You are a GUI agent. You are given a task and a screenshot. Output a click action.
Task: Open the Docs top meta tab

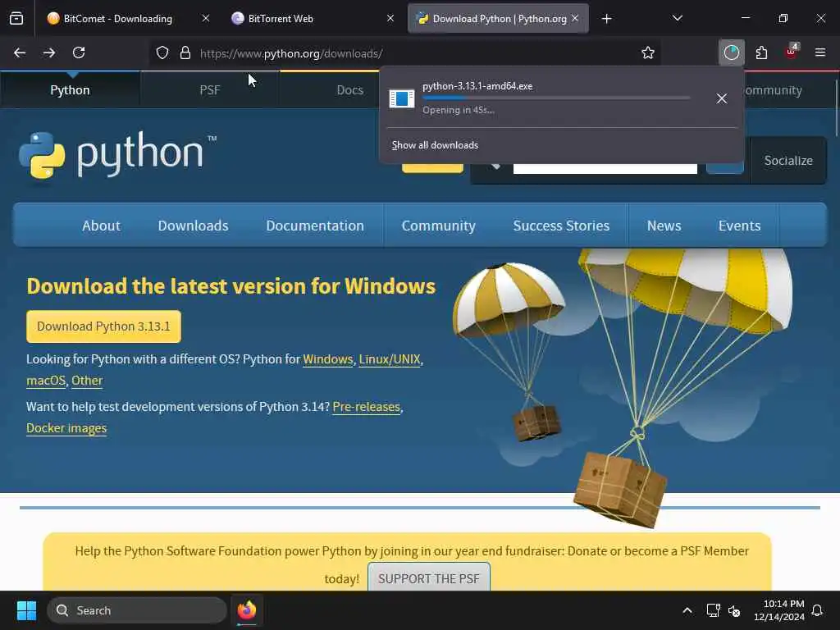pyautogui.click(x=349, y=90)
